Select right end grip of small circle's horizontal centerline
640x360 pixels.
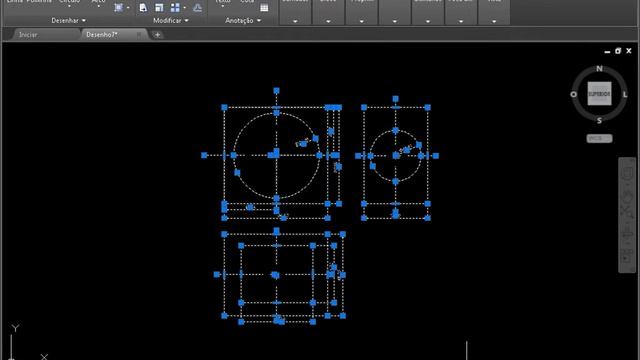click(436, 156)
